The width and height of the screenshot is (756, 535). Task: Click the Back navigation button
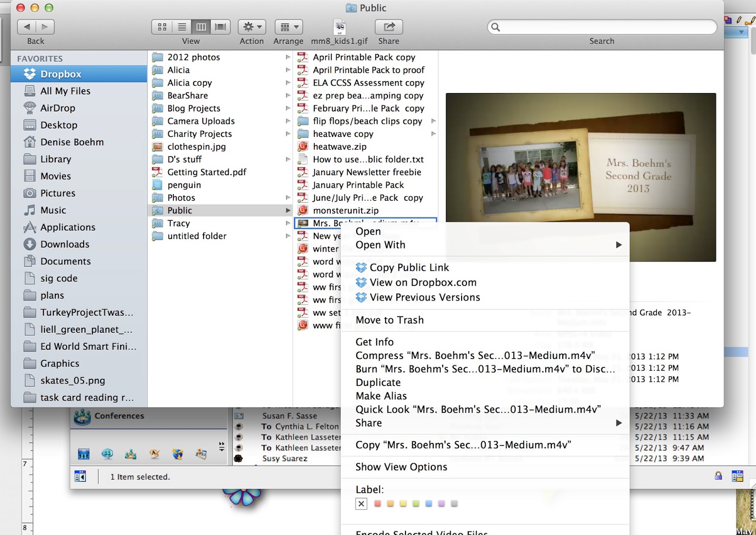tap(27, 27)
